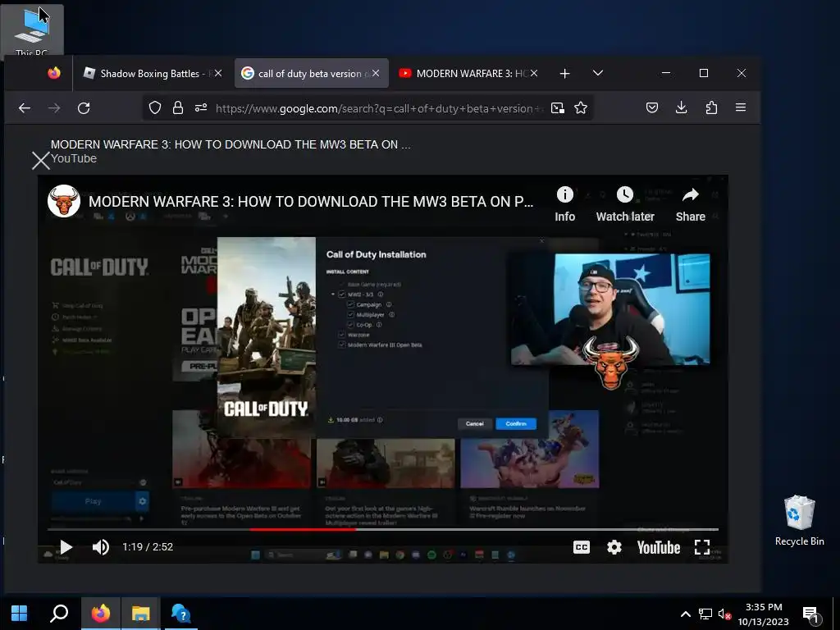Open the Firefox downloads panel

click(682, 107)
